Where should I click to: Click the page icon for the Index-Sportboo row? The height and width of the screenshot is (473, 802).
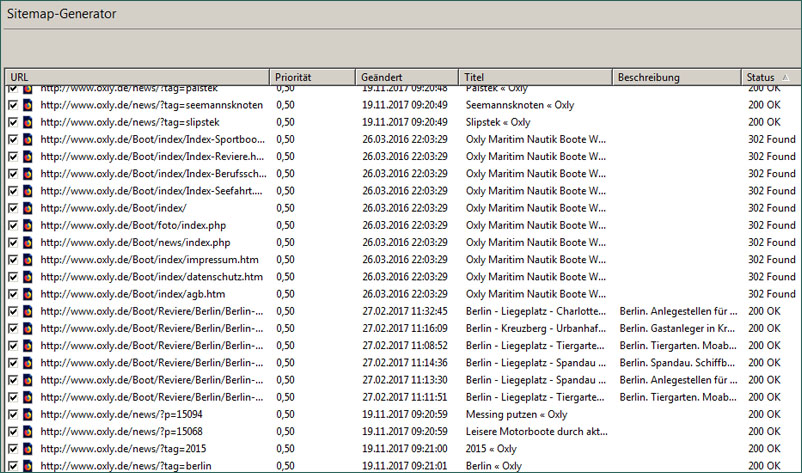(28, 139)
